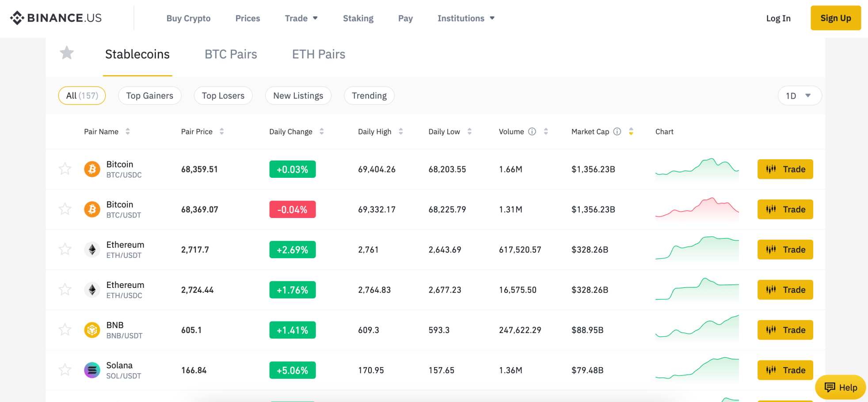This screenshot has height=402, width=868.
Task: Select the Top Gainers filter
Action: pyautogui.click(x=150, y=96)
